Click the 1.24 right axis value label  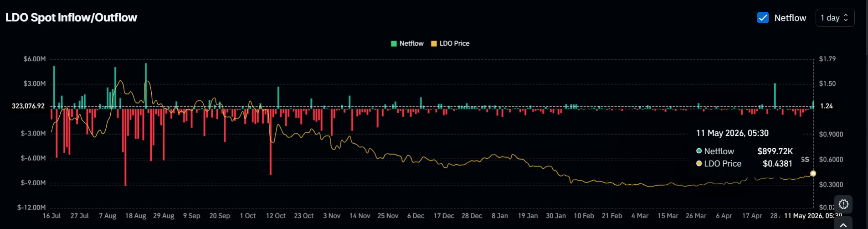(x=827, y=106)
